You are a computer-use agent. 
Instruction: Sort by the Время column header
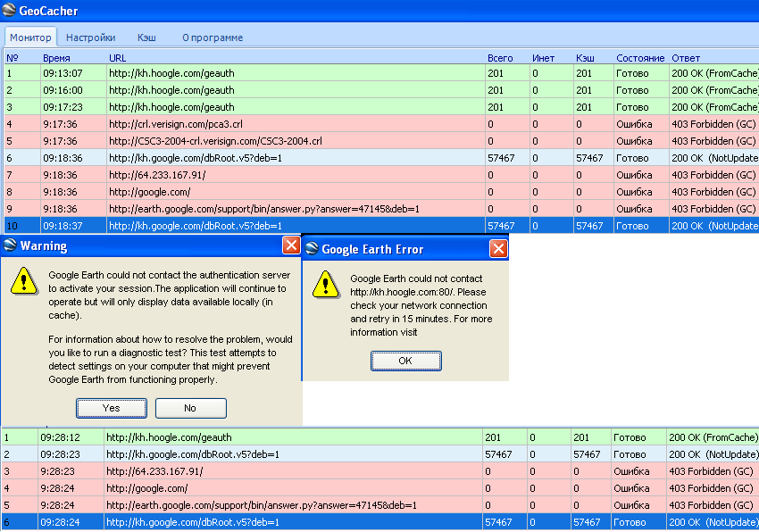click(x=55, y=58)
